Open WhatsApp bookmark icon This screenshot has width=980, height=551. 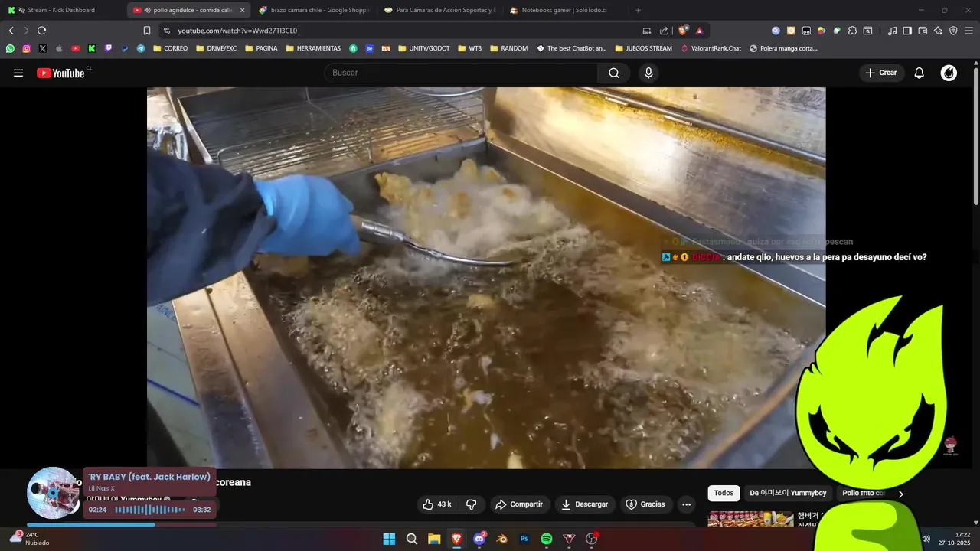click(x=10, y=48)
